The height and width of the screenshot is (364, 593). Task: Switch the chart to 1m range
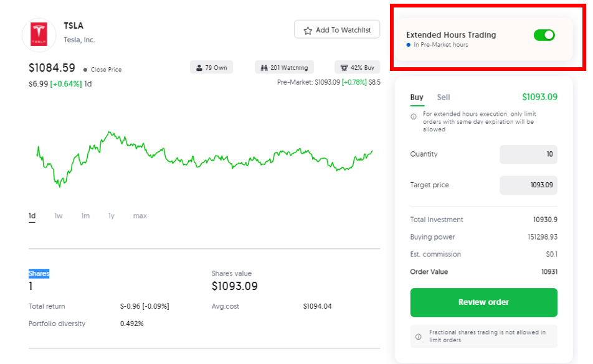(85, 216)
